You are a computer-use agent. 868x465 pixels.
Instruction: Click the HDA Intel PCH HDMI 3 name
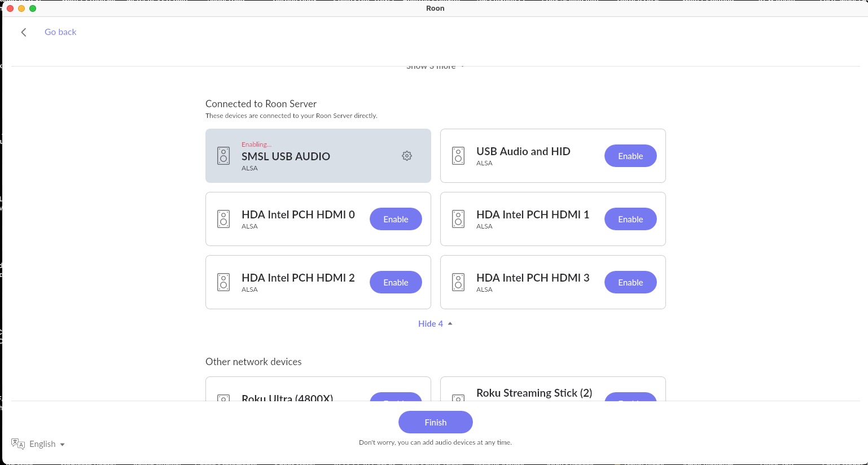pyautogui.click(x=533, y=278)
